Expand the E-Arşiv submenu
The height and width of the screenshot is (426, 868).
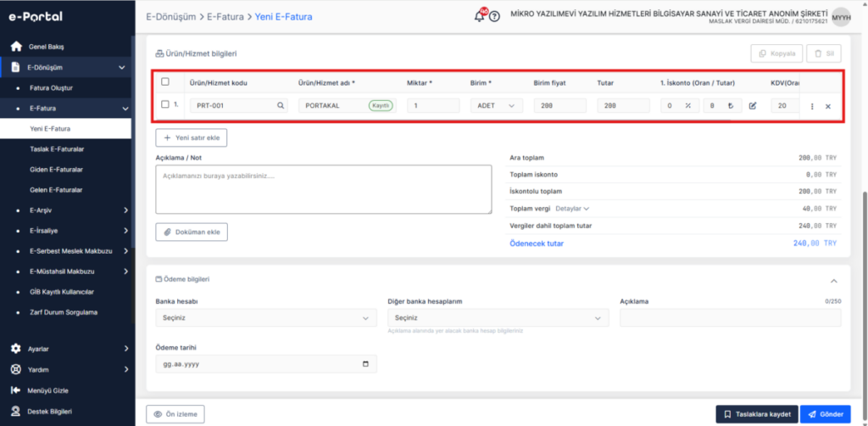(x=126, y=210)
